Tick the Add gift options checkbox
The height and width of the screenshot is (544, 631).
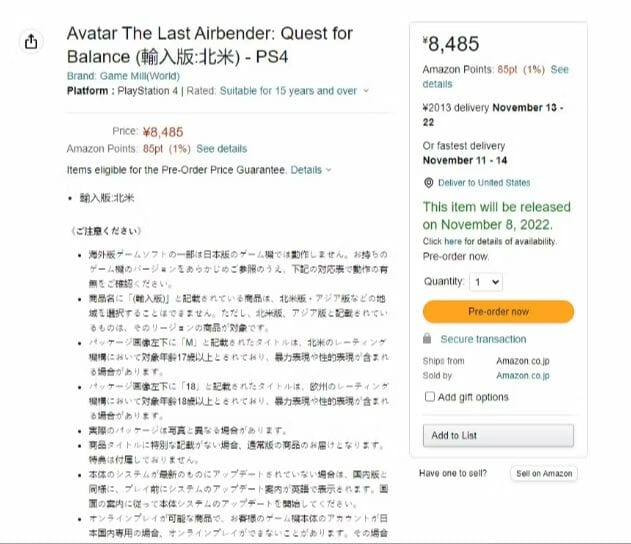click(429, 397)
